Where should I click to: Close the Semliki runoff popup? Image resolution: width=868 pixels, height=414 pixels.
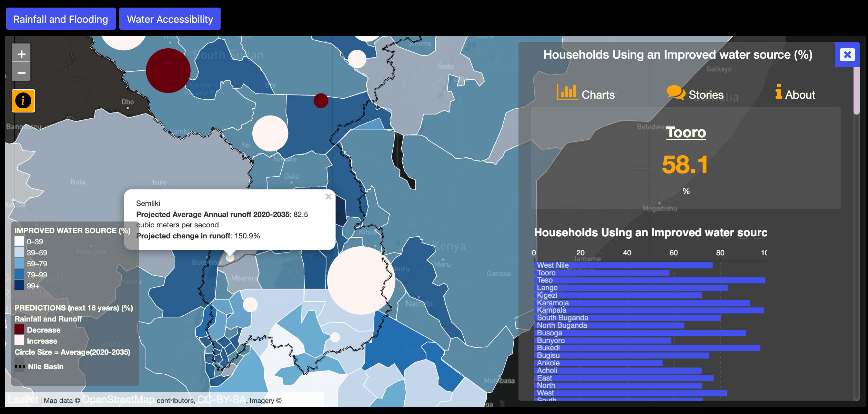click(x=328, y=196)
